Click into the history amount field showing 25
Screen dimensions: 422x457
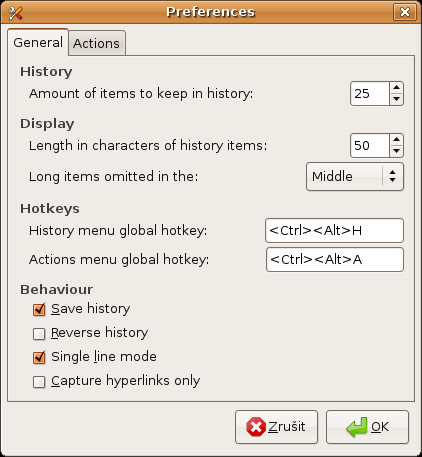click(370, 94)
